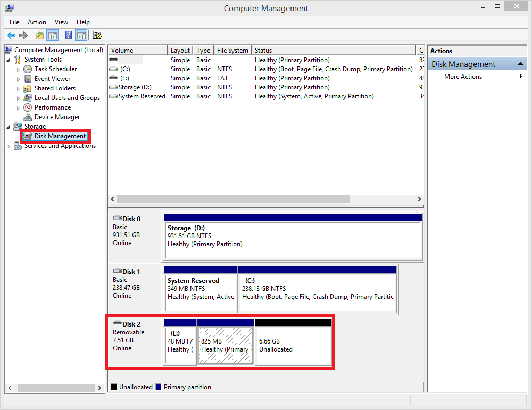Sort by File System column header
532x410 pixels.
click(x=232, y=51)
